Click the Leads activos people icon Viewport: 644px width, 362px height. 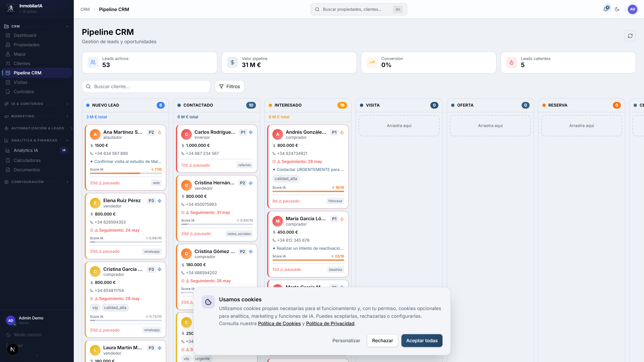coord(93,63)
